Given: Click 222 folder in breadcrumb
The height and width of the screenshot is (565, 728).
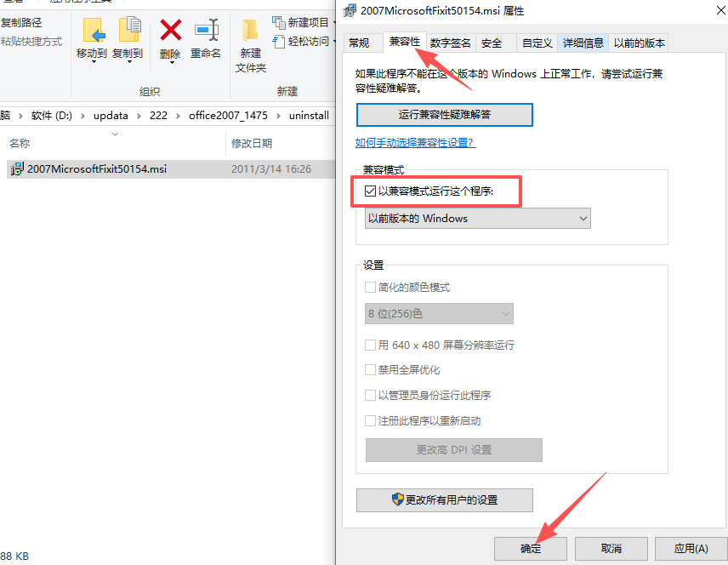Looking at the screenshot, I should pos(158,116).
